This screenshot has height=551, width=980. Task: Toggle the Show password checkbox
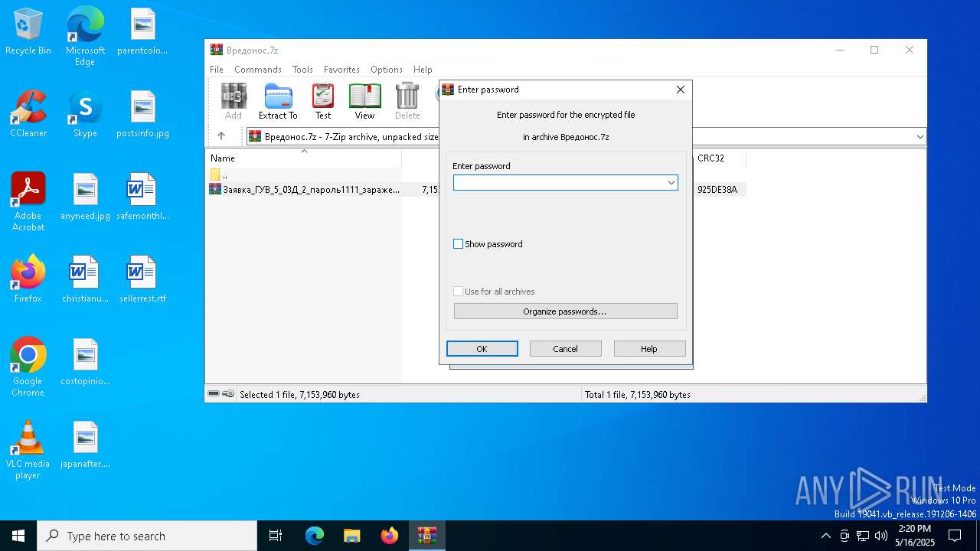coord(459,244)
